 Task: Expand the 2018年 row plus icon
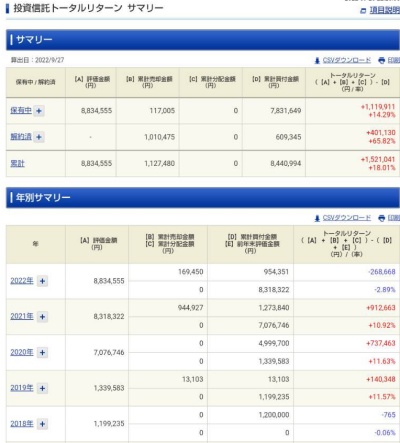42,424
